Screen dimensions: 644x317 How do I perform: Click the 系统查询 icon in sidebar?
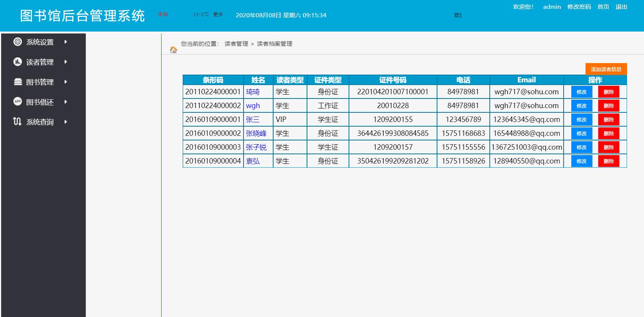(17, 122)
